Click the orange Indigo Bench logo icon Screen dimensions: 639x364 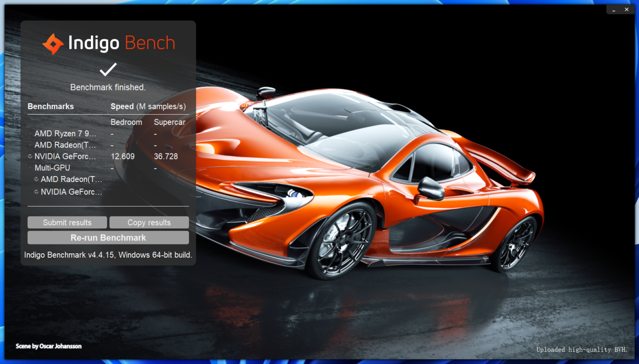(x=53, y=44)
